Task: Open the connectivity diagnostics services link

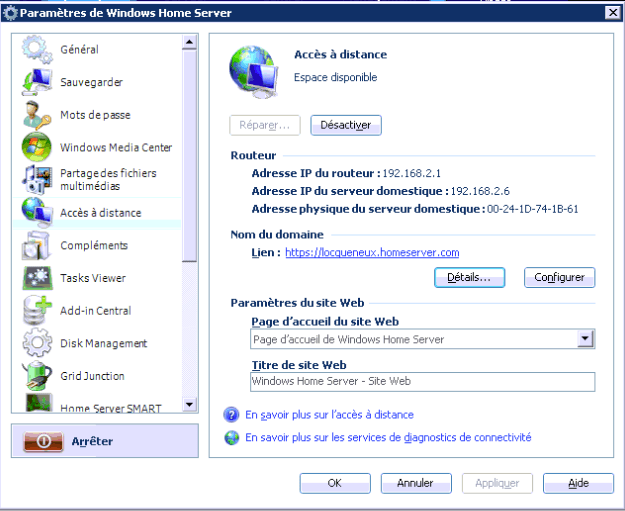Action: coord(388,437)
